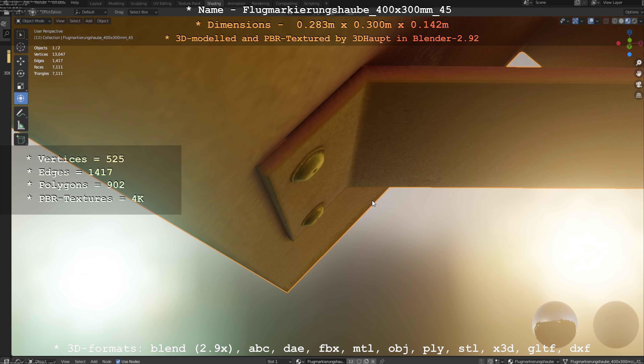
Task: Expand the Options dropdown
Action: [634, 12]
